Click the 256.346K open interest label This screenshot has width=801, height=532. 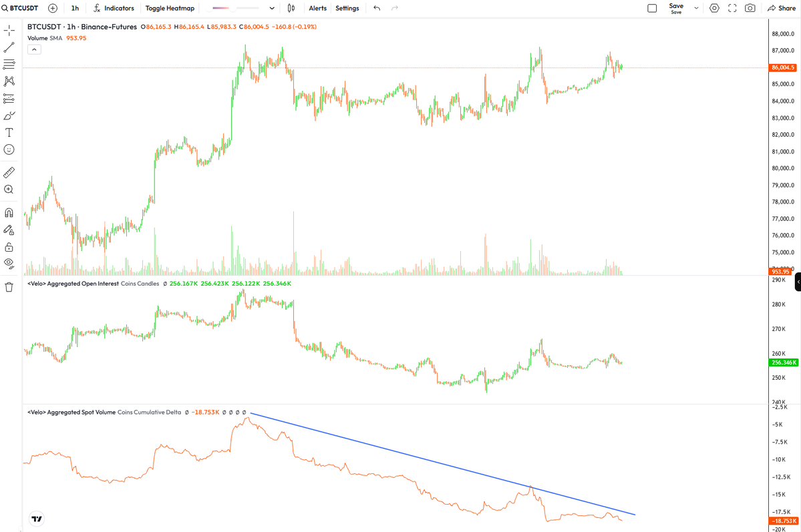click(x=784, y=362)
